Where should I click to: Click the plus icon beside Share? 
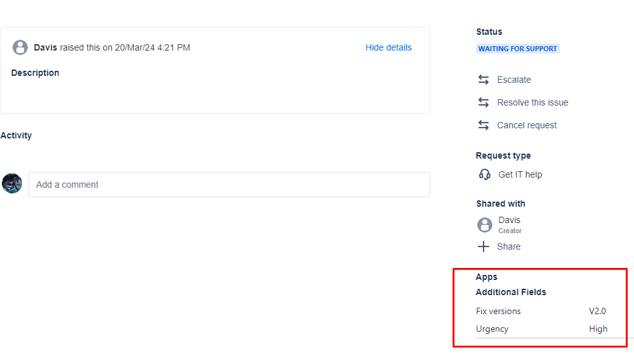(483, 246)
